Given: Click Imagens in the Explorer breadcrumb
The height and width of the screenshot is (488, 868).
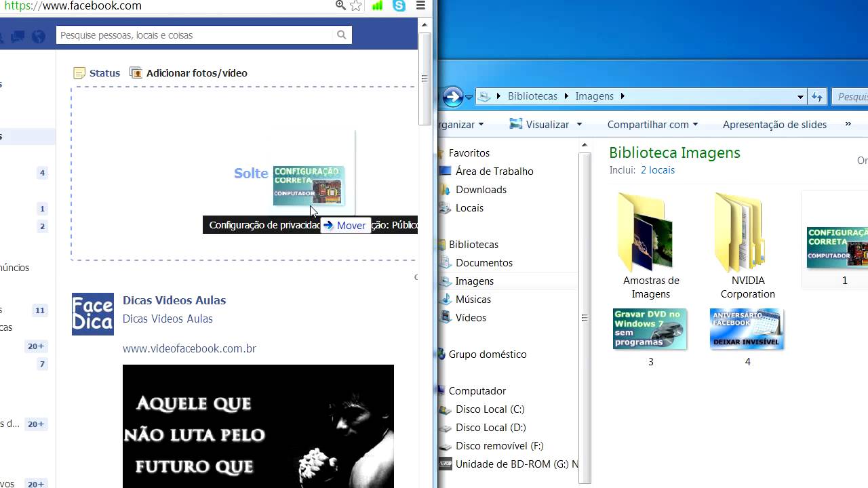Looking at the screenshot, I should pyautogui.click(x=594, y=96).
